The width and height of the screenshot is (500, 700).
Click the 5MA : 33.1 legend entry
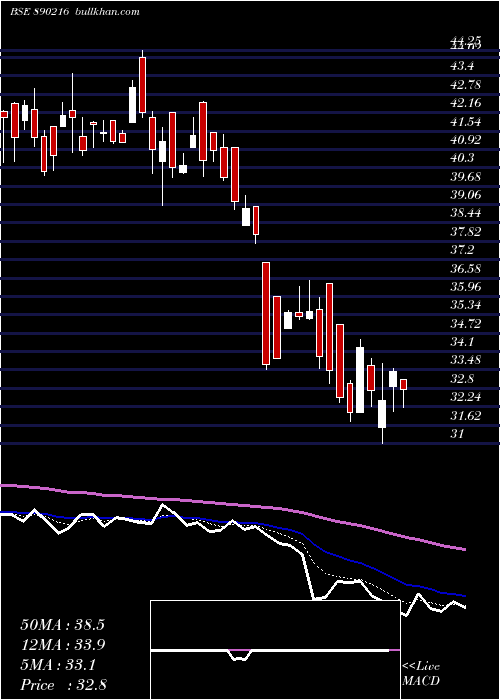[58, 665]
